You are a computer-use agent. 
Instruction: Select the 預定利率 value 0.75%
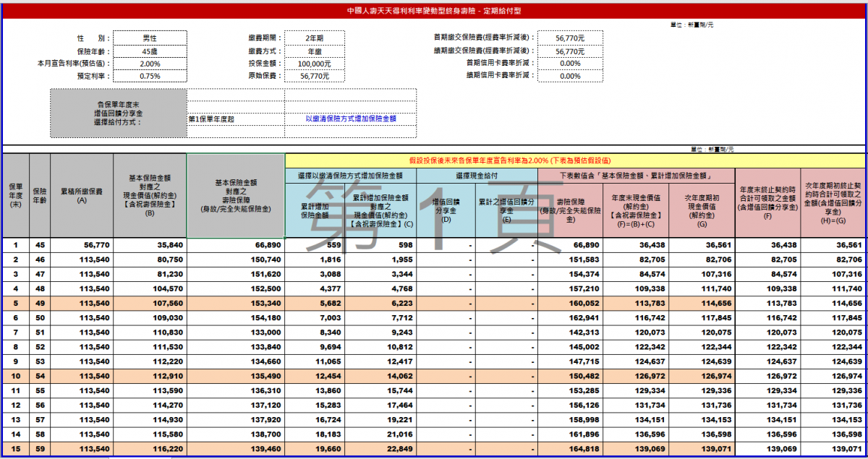(149, 75)
